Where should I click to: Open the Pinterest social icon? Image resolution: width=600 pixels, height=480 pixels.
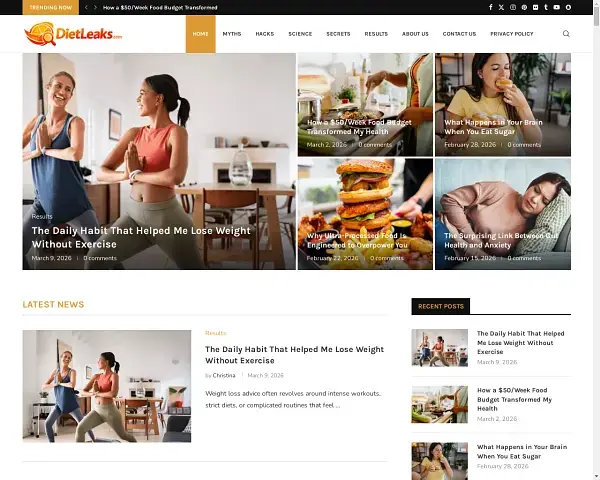click(524, 7)
